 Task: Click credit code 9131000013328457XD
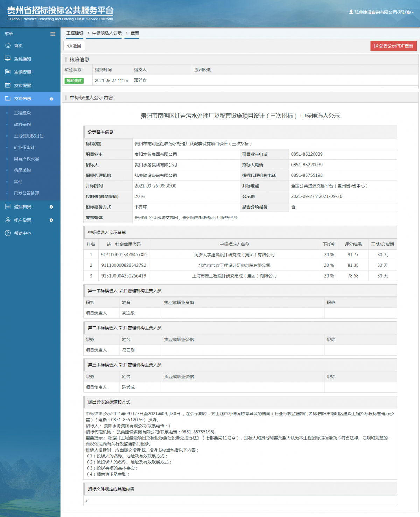coord(124,255)
